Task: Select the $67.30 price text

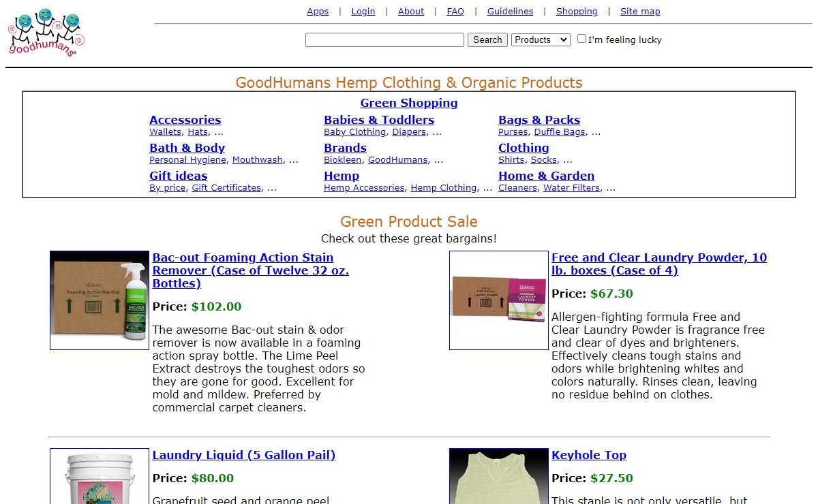Action: (612, 294)
